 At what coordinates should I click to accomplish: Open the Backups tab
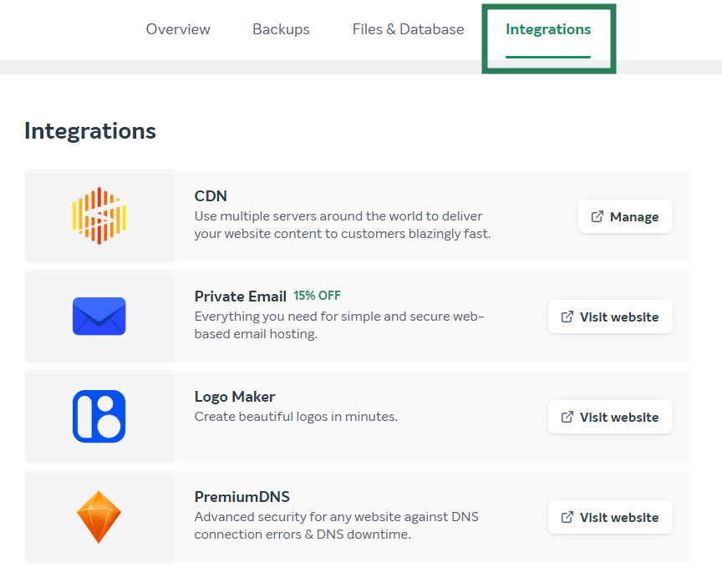click(281, 29)
